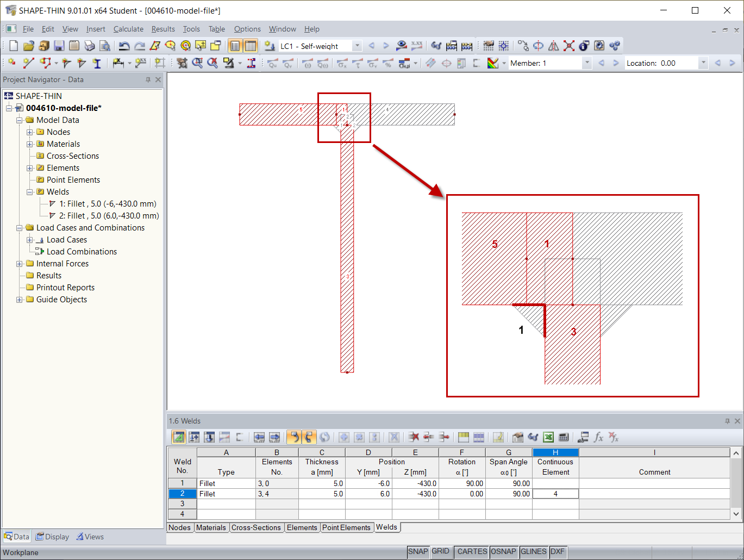Create a new model with the blank page icon
This screenshot has height=560, width=744.
[14, 46]
